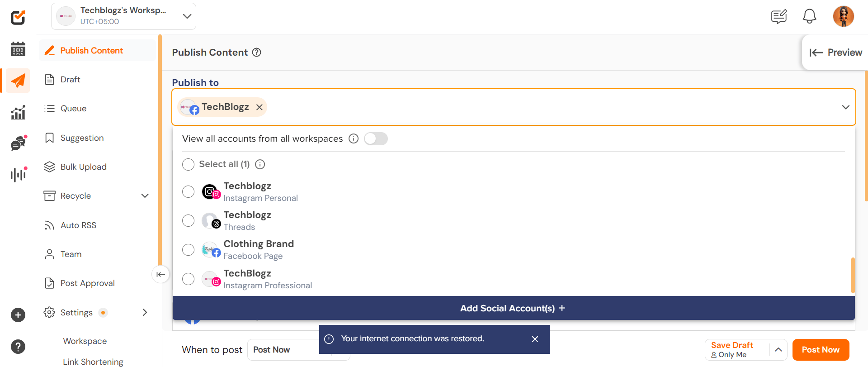Open the Bulk Upload menu item

coord(83,167)
